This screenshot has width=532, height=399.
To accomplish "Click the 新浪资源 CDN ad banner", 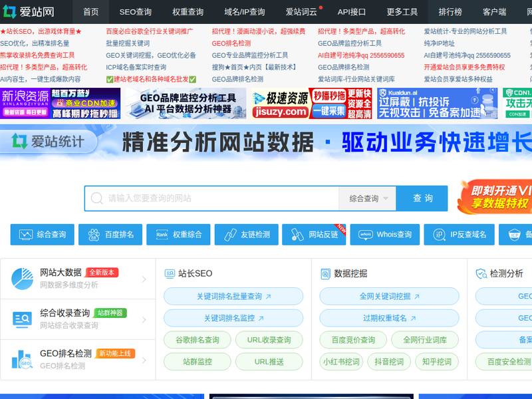I will coord(60,103).
